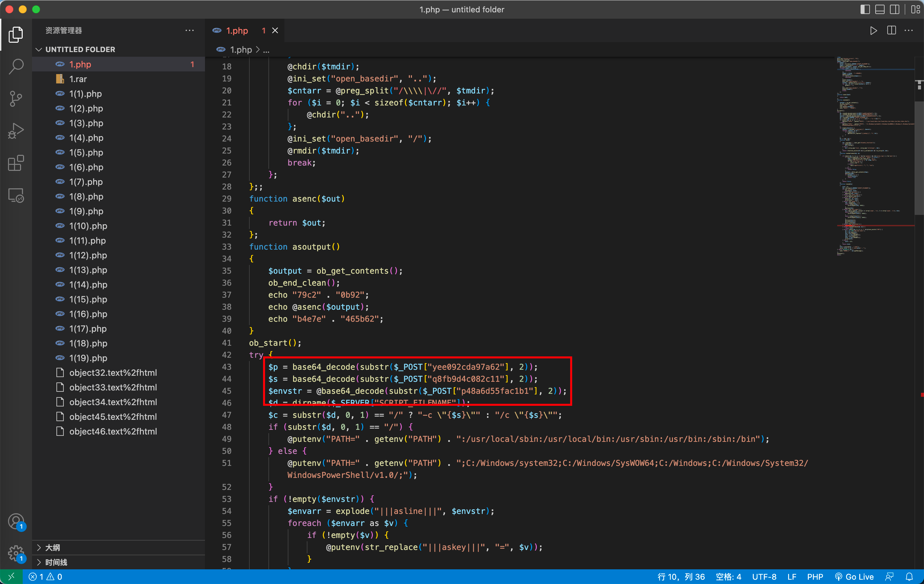
Task: Change LF end of line sequence
Action: (791, 577)
